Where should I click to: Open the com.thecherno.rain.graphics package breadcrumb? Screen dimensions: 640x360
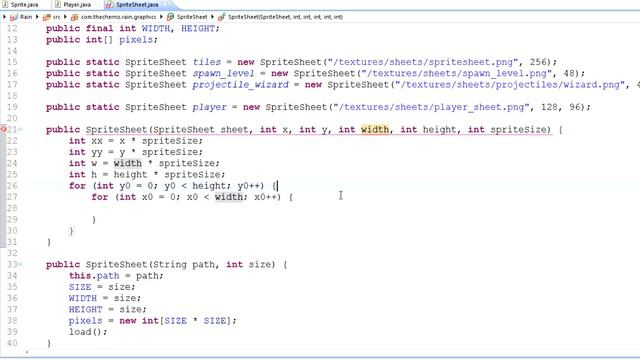[113, 17]
